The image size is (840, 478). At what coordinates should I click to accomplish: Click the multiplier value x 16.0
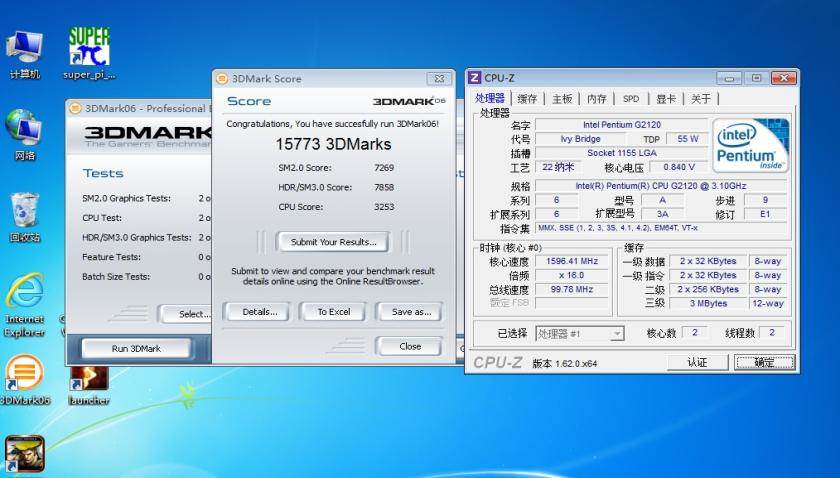click(572, 275)
